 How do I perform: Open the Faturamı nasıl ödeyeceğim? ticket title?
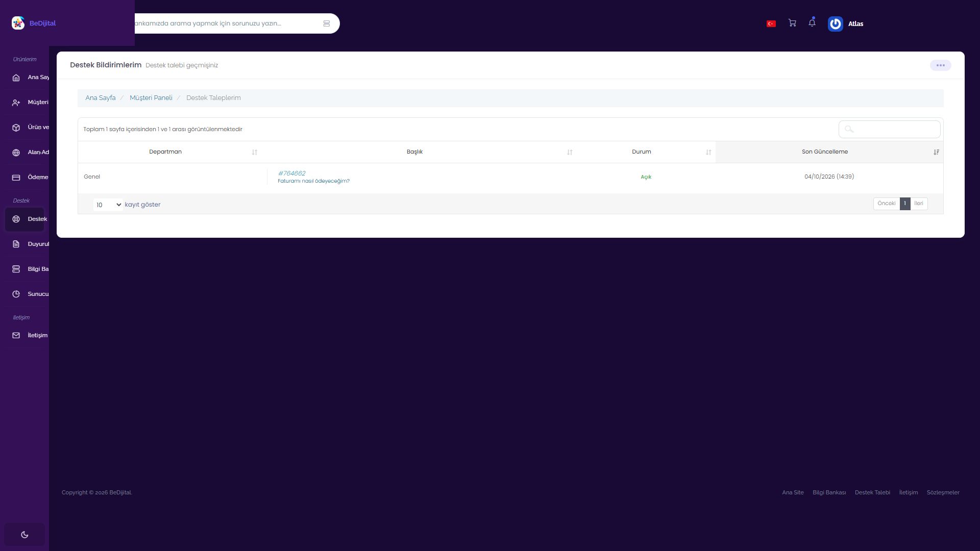[313, 181]
